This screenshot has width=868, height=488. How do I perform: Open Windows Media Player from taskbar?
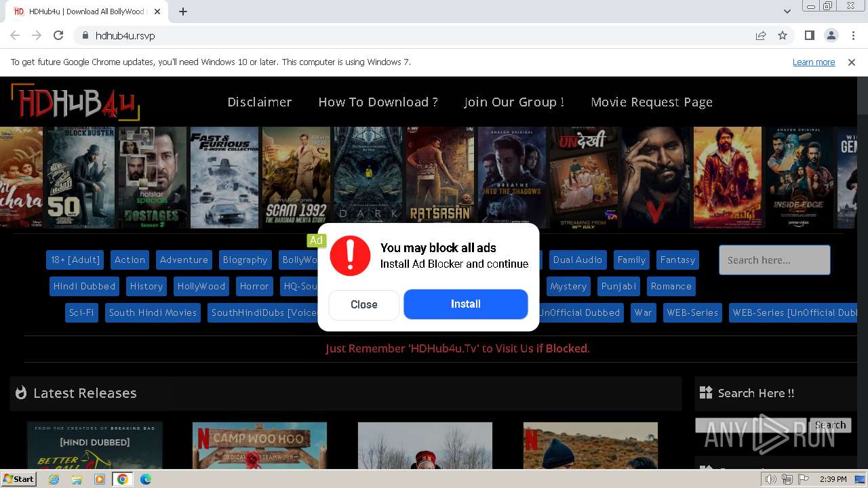click(x=100, y=479)
